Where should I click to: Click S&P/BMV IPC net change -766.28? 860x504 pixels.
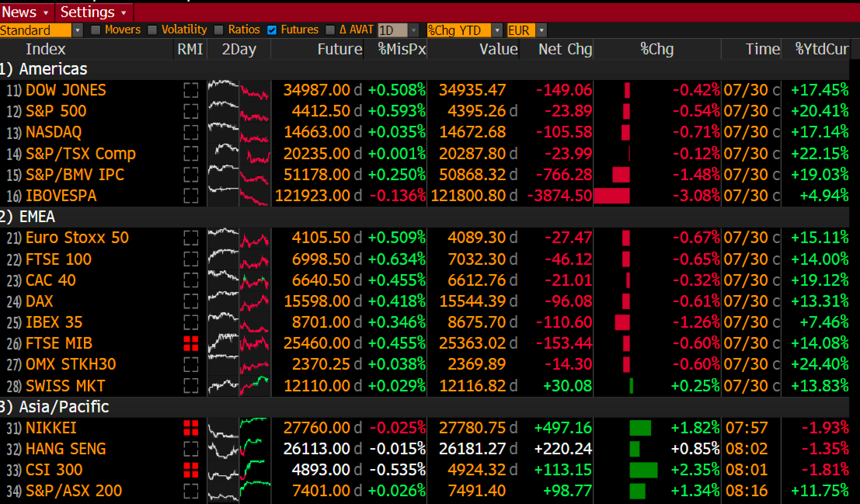pyautogui.click(x=564, y=174)
